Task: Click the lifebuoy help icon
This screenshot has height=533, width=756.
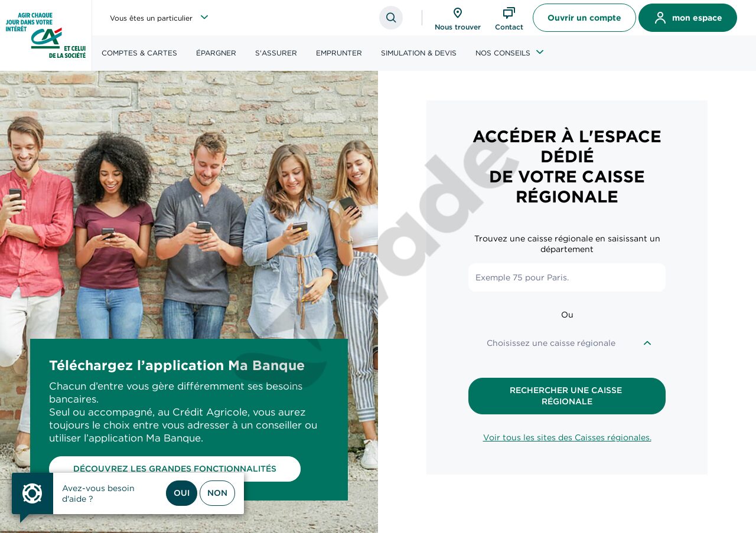Action: (32, 493)
